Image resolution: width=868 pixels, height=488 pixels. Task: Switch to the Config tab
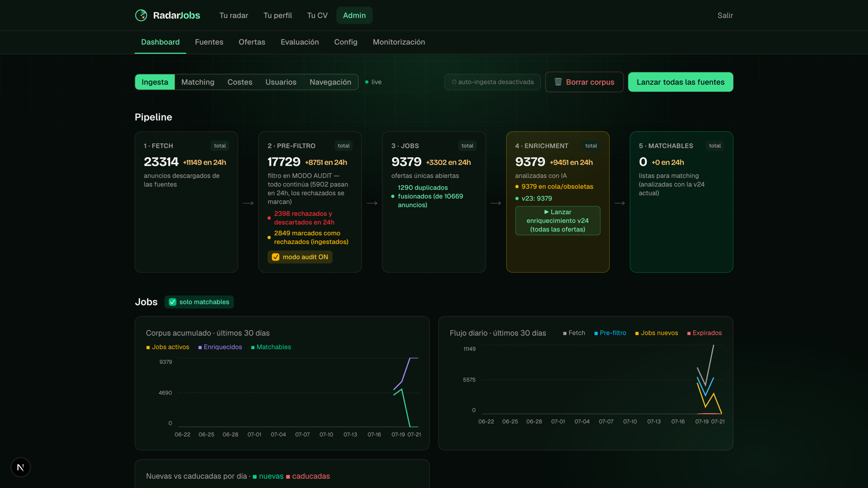[x=346, y=42]
